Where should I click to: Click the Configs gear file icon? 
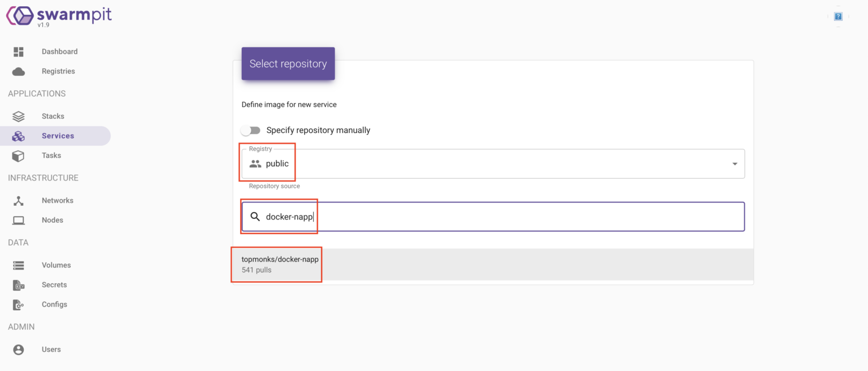pyautogui.click(x=19, y=305)
